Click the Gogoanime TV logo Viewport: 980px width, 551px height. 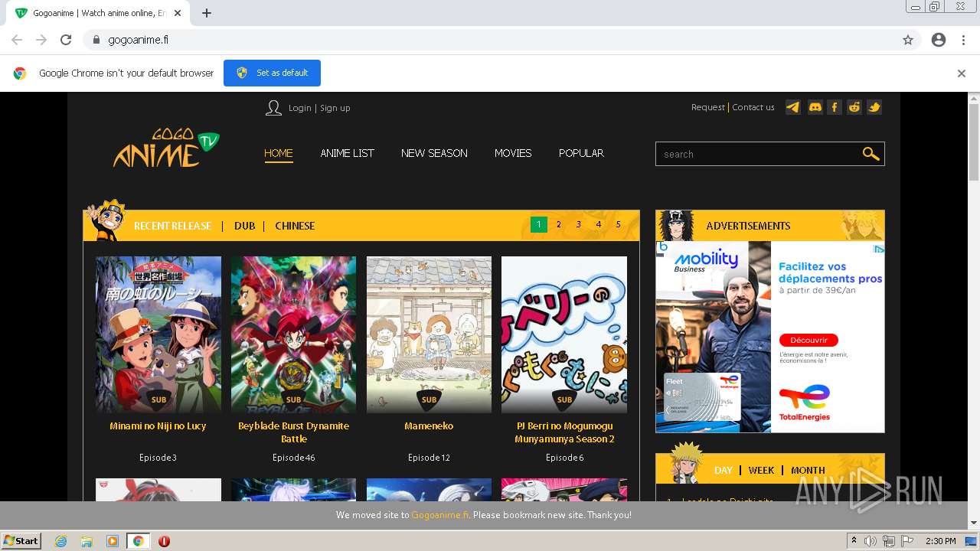(x=166, y=148)
